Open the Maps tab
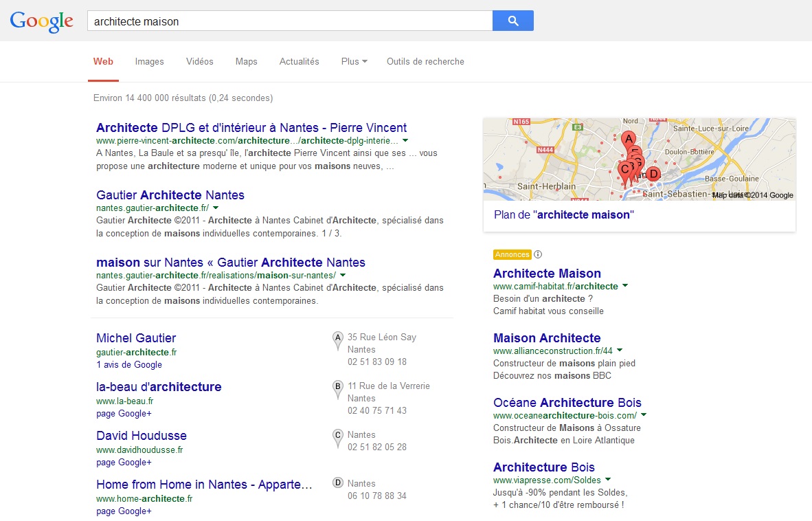 point(246,62)
